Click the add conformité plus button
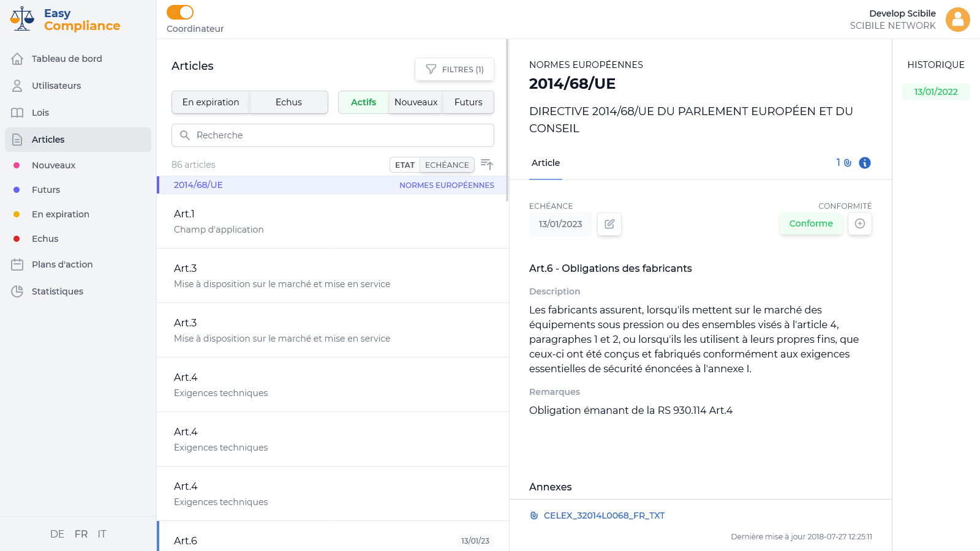Viewport: 980px width, 551px height. coord(860,223)
